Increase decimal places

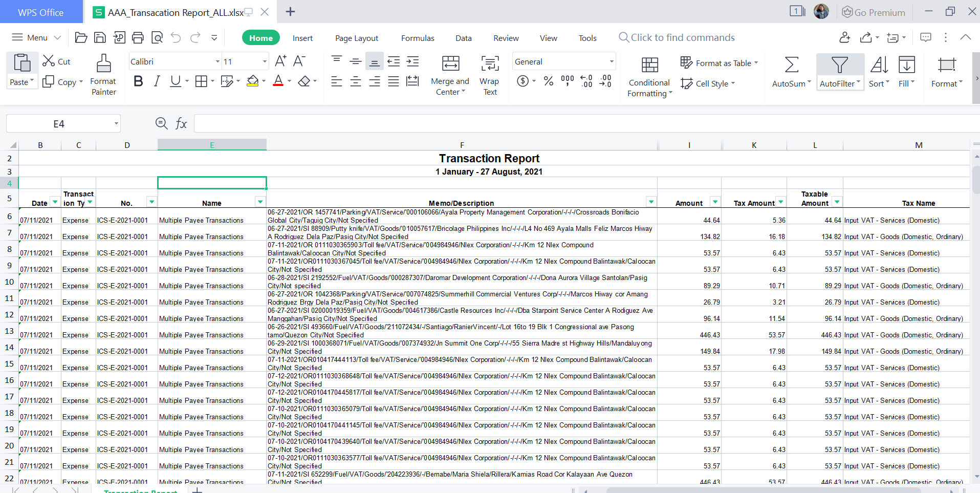click(x=586, y=81)
